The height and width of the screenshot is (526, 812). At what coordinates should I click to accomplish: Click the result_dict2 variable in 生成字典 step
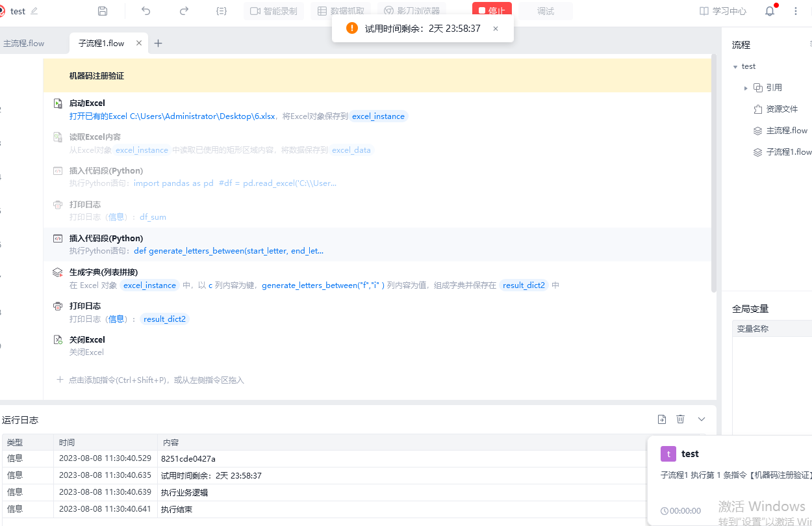(524, 285)
